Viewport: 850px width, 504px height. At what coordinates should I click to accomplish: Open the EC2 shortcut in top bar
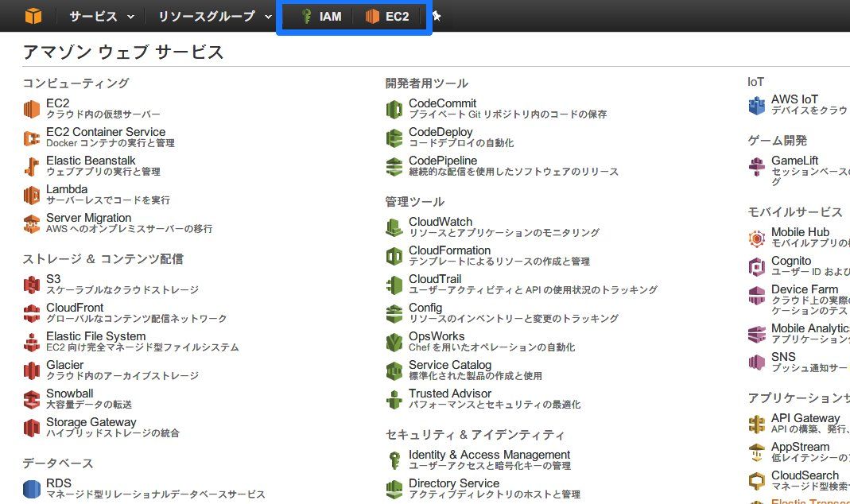387,16
